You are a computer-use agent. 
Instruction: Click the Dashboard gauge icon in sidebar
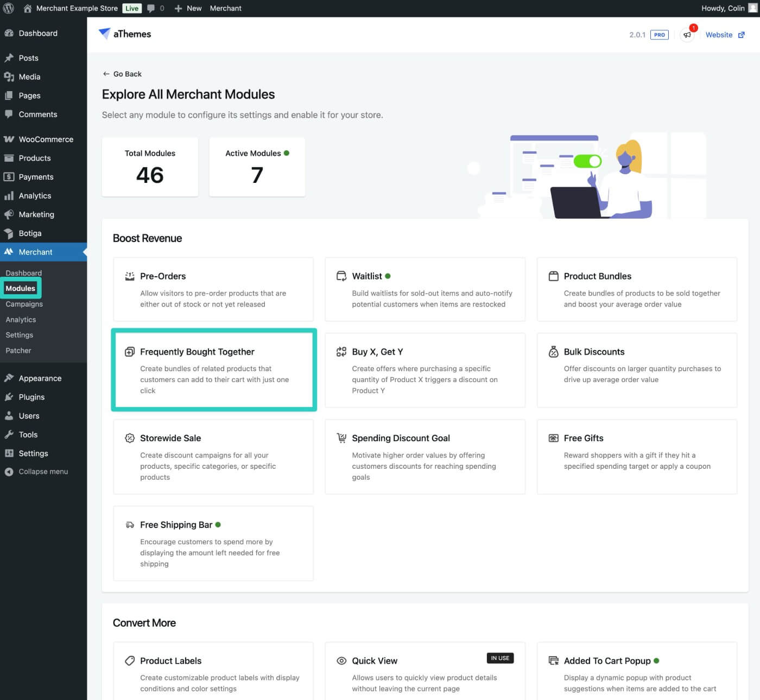tap(9, 33)
